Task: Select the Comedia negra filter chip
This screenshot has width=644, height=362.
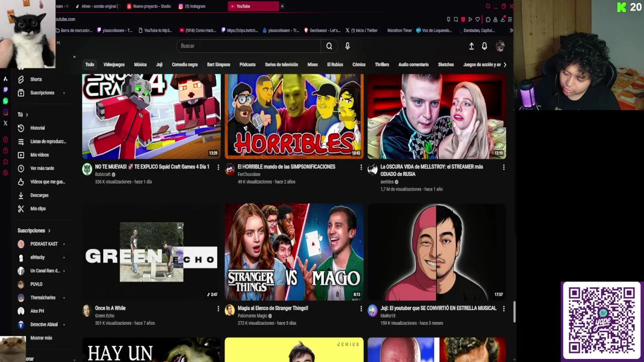Action: click(x=185, y=65)
